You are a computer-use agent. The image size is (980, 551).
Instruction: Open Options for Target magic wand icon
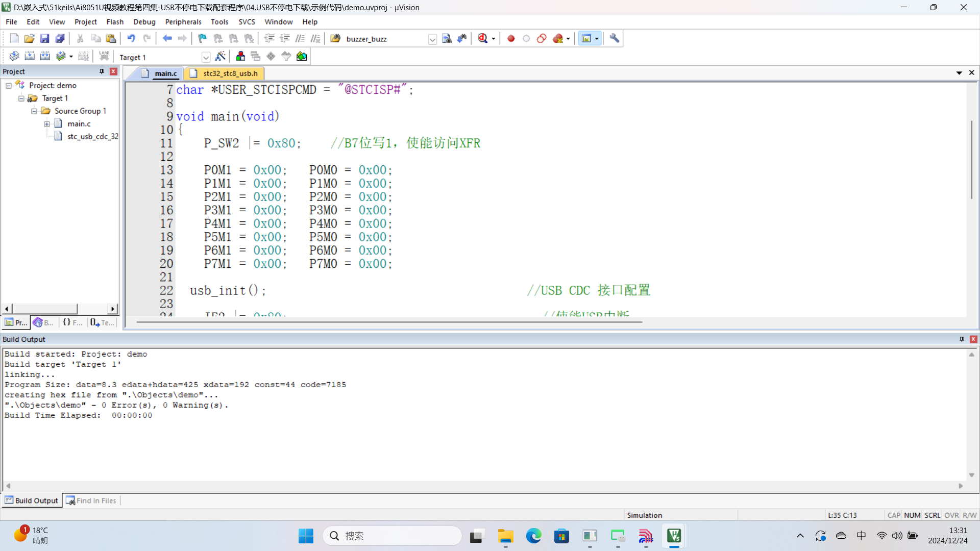220,56
